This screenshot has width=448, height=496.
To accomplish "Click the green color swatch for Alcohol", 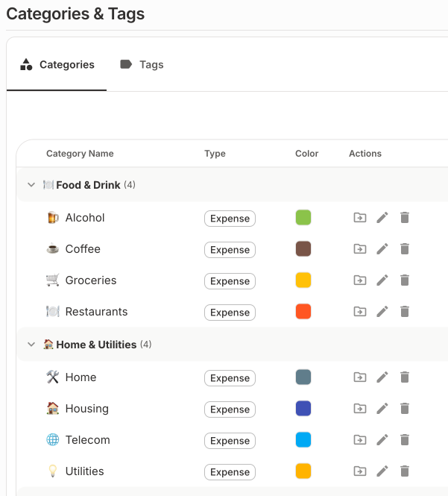I will click(303, 218).
